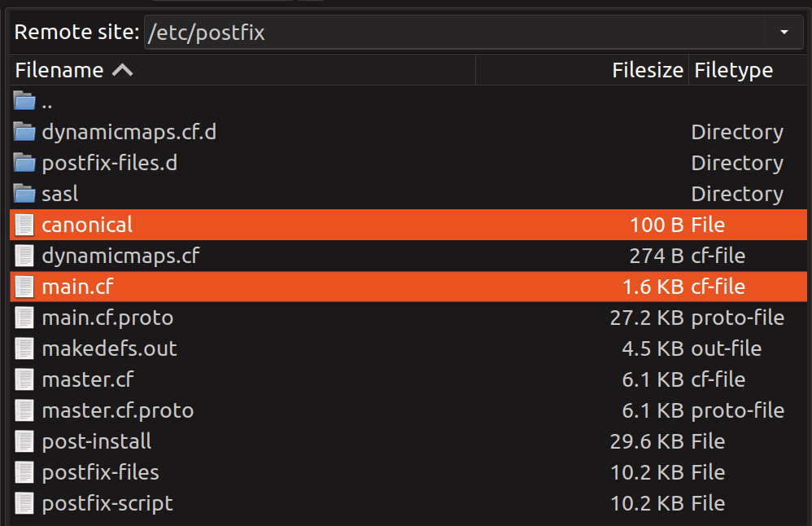Click the parent directory folder icon
Viewport: 812px width, 526px height.
tap(24, 101)
